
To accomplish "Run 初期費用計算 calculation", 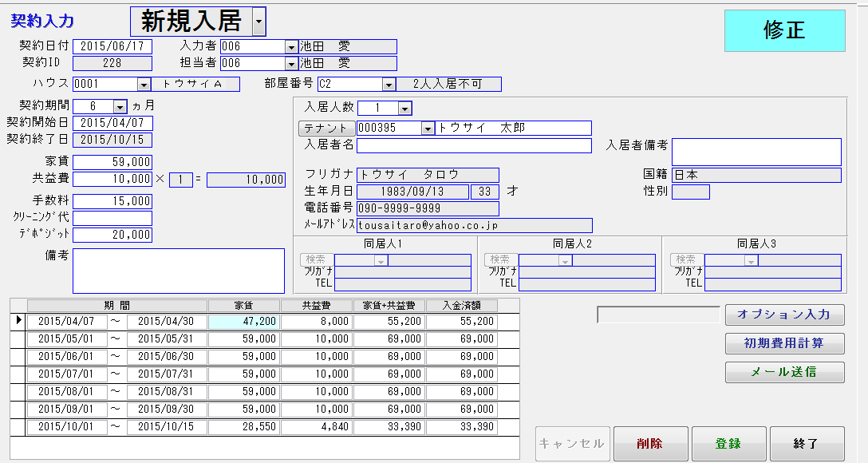I will tap(784, 344).
